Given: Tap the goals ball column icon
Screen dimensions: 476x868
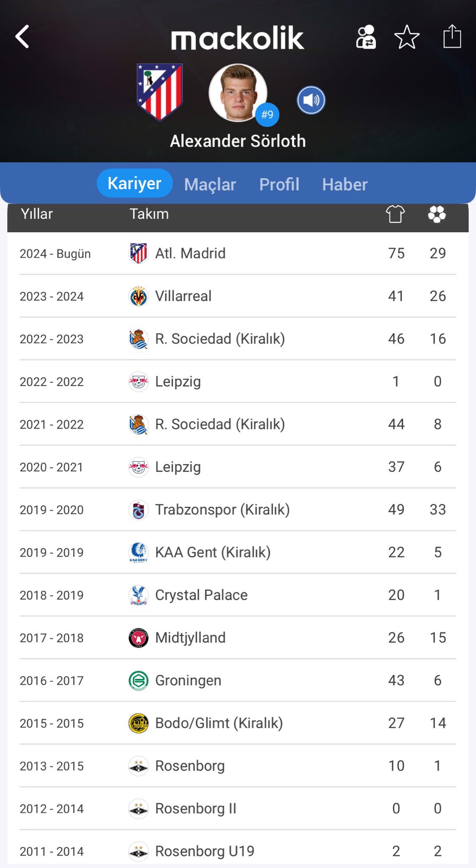Looking at the screenshot, I should coord(437,214).
